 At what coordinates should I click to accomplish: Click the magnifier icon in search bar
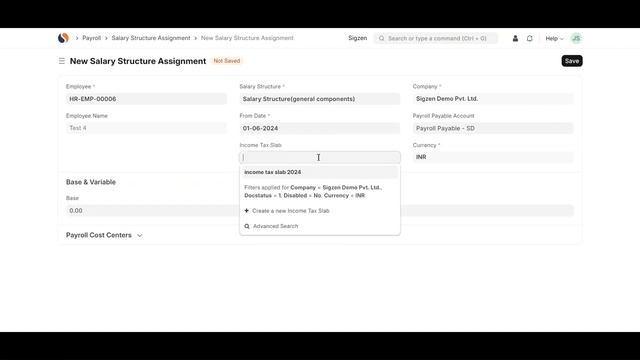pos(381,38)
